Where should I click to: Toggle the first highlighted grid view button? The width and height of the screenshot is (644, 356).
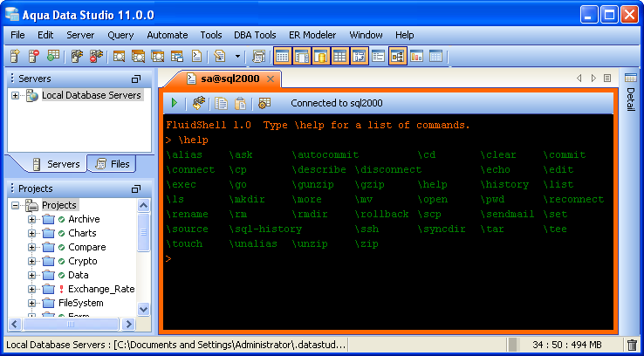[282, 56]
